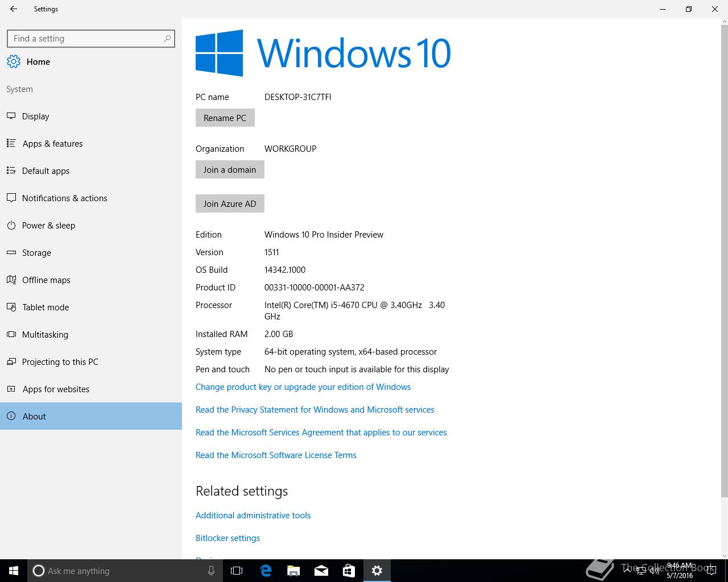Focus the Find a setting search box
This screenshot has height=582, width=728.
click(x=91, y=39)
